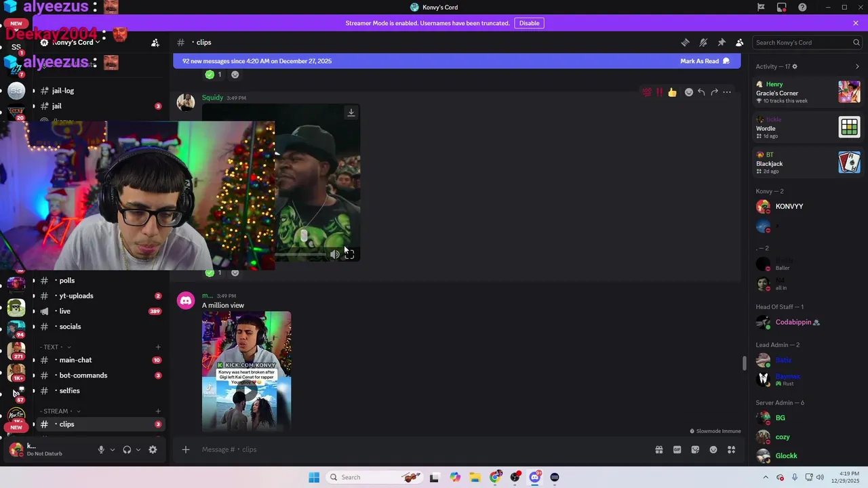The width and height of the screenshot is (868, 488).
Task: Open the Blackjack activity card
Action: [x=808, y=163]
